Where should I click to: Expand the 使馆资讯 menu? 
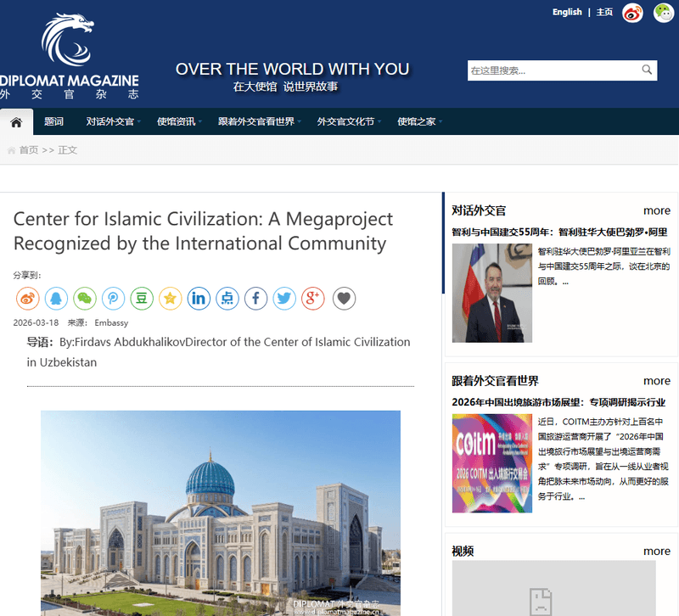(179, 121)
